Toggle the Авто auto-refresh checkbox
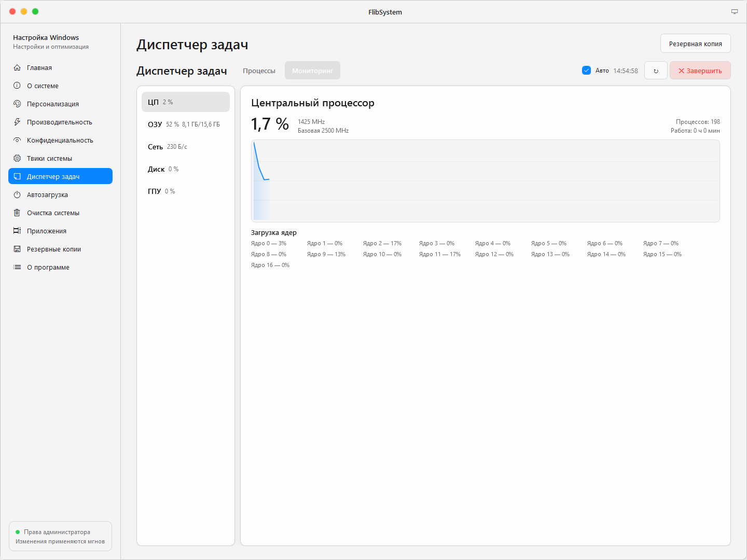The width and height of the screenshot is (747, 560). coord(587,71)
